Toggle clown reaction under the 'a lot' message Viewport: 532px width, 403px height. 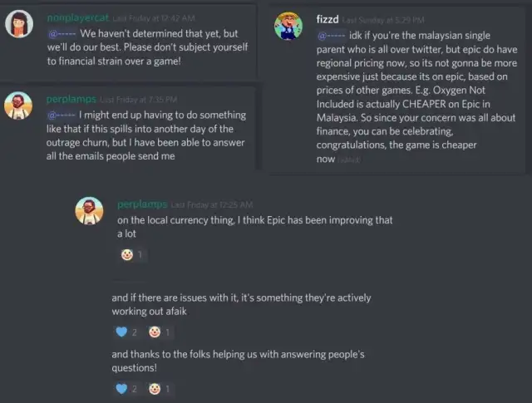pos(131,254)
